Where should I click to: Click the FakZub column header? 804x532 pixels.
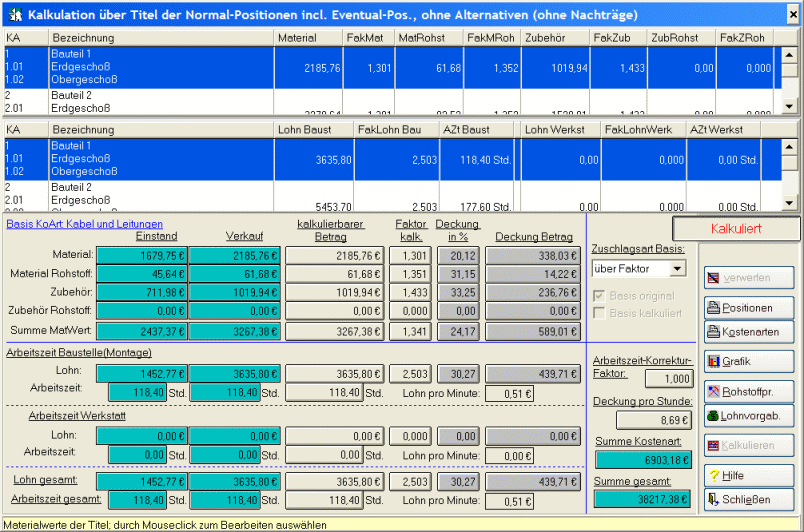(618, 38)
